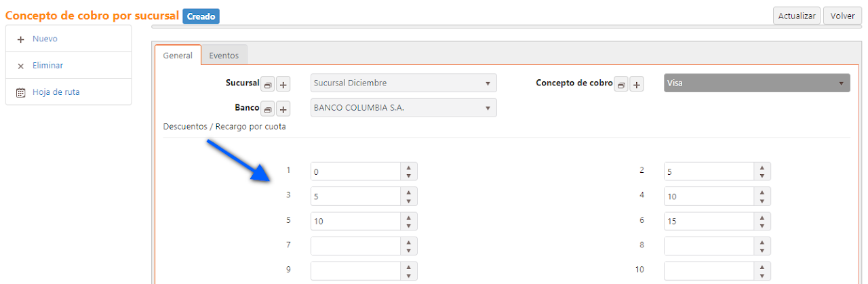Image resolution: width=868 pixels, height=284 pixels.
Task: Open the lookup window icon beside Sucursal
Action: coord(268,85)
